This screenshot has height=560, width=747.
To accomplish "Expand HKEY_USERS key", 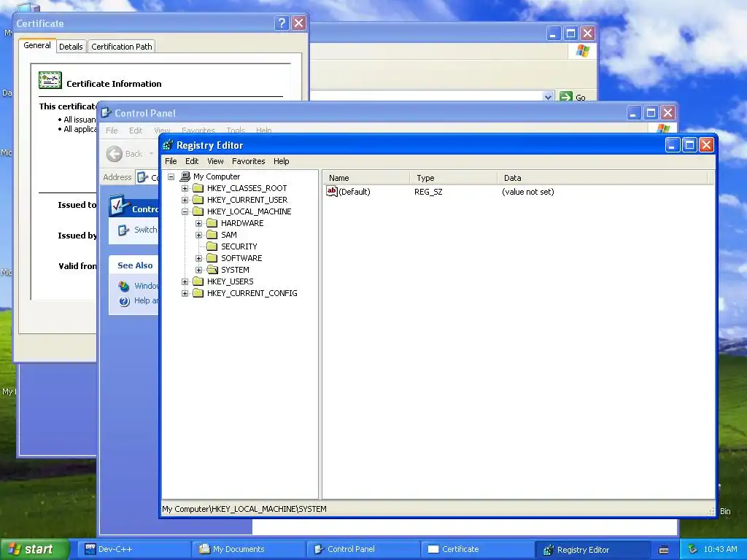I will point(185,282).
